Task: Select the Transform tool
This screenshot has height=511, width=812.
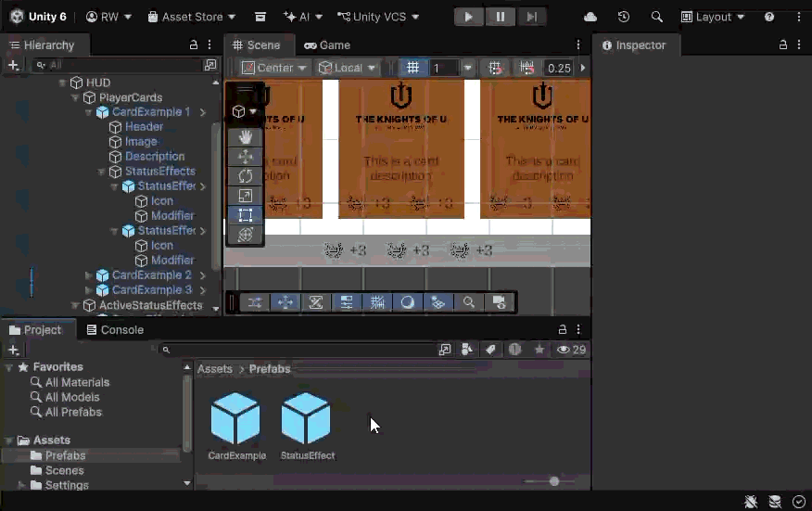Action: coord(246,235)
